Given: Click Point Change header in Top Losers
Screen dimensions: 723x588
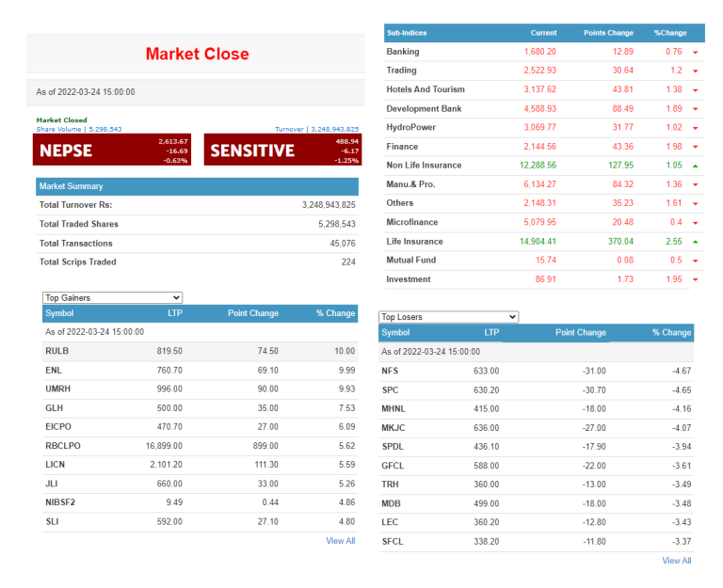Looking at the screenshot, I should click(x=580, y=333).
